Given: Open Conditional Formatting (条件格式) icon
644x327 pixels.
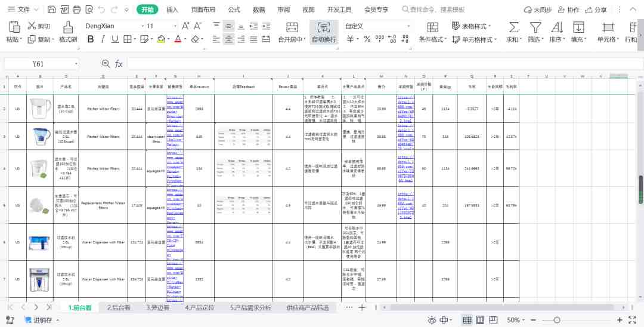Looking at the screenshot, I should (432, 27).
